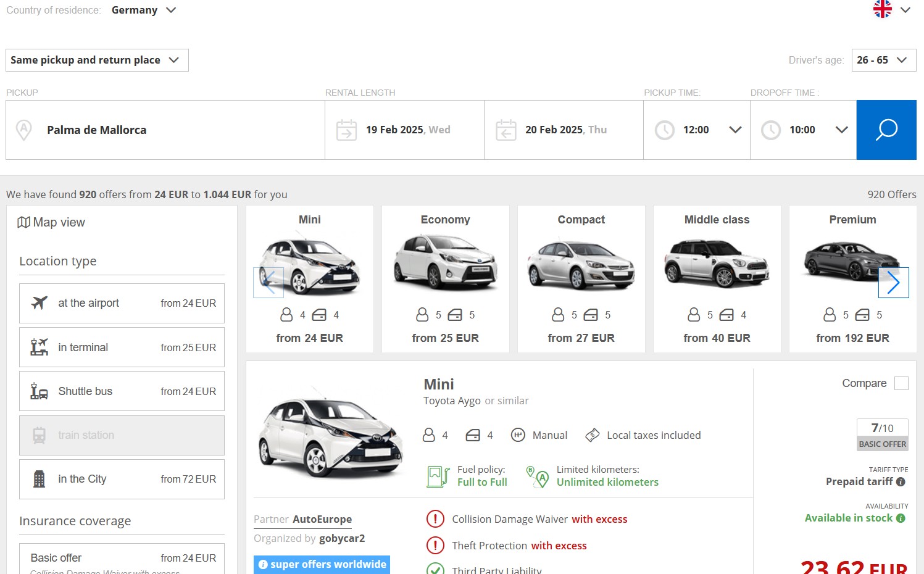This screenshot has height=574, width=924.
Task: Open Map view with the map icon
Action: (x=23, y=222)
